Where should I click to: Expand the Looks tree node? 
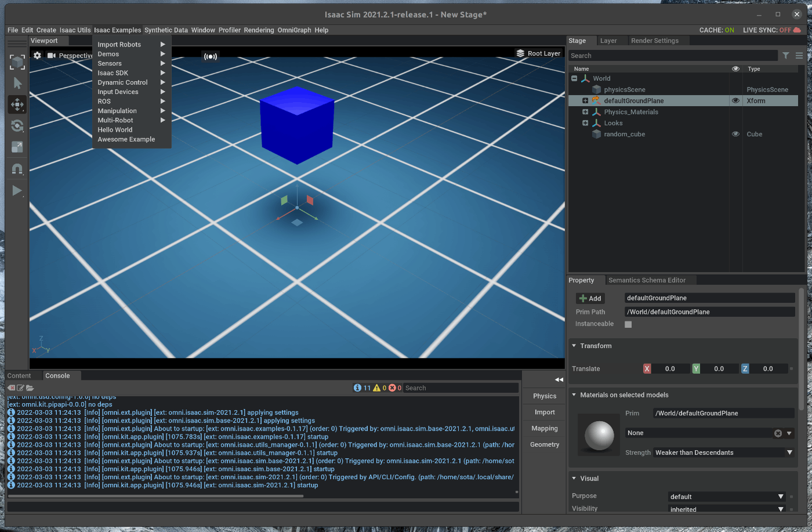tap(585, 123)
